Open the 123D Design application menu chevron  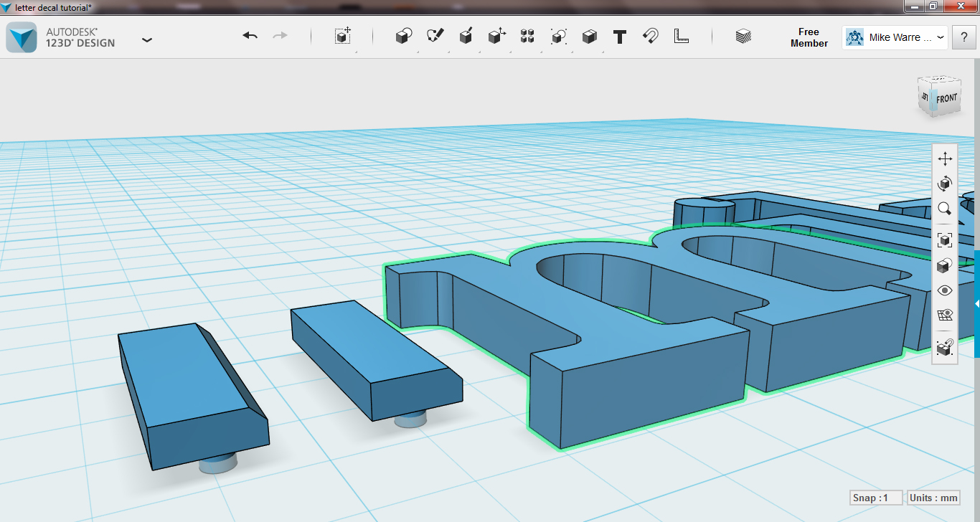[x=147, y=40]
